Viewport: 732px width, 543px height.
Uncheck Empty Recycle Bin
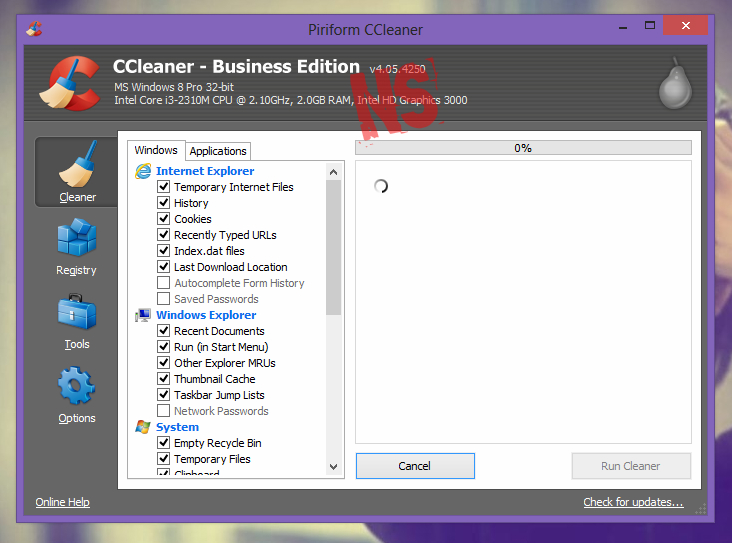(x=163, y=443)
